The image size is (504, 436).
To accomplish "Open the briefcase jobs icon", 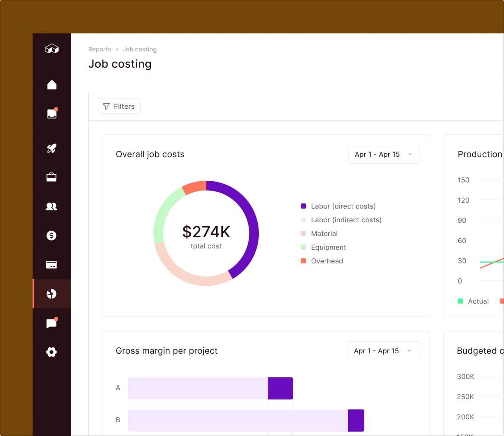I will point(51,177).
